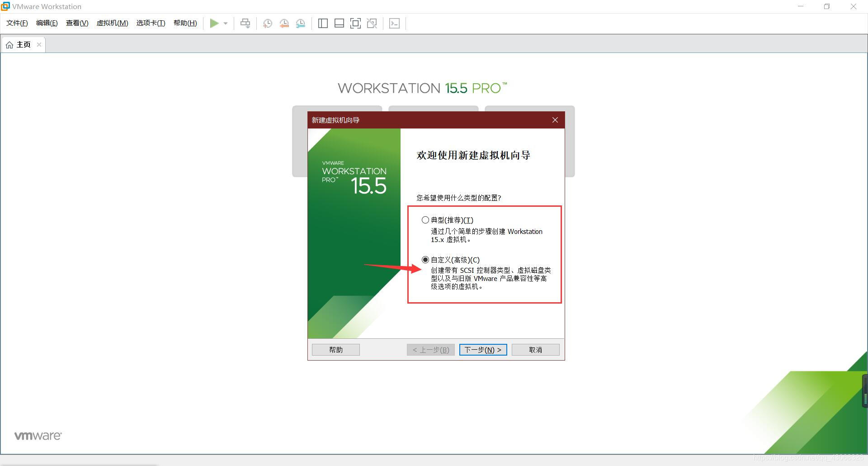The image size is (868, 466).
Task: Open the power options dropdown arrow
Action: [x=226, y=24]
